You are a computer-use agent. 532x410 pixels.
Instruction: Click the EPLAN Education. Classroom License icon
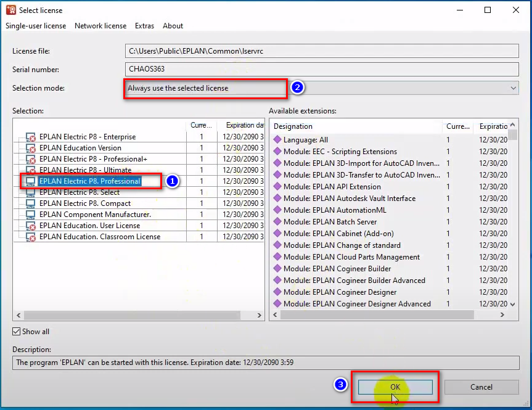(31, 237)
